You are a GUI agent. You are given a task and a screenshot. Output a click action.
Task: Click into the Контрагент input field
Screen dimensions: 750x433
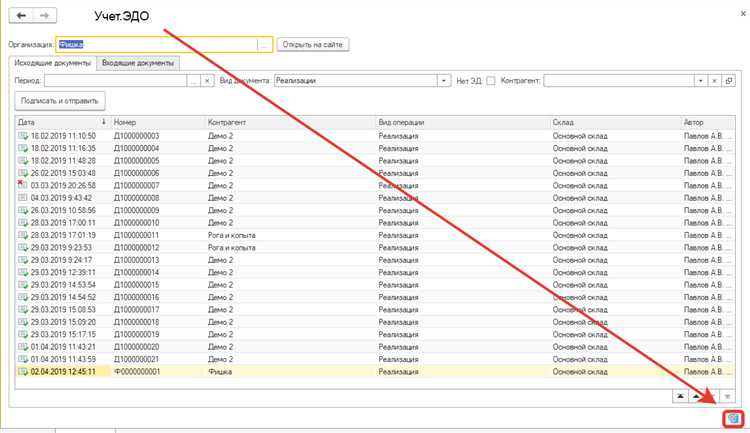[619, 81]
